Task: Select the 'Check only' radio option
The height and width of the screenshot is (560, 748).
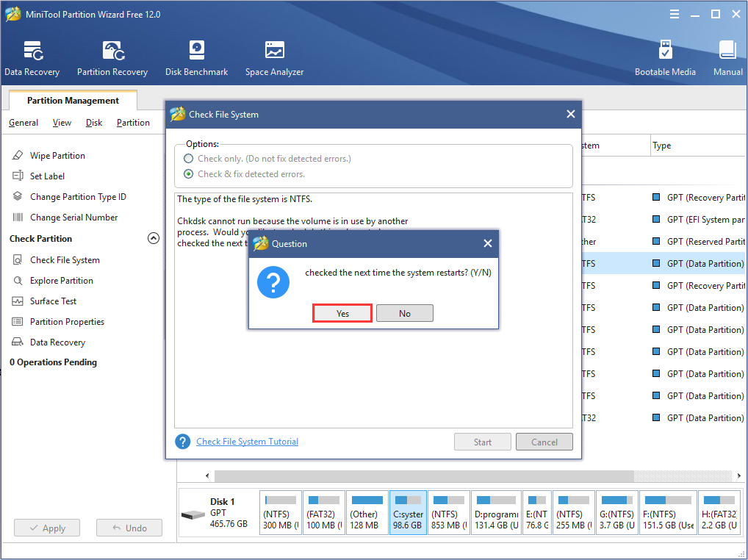Action: [x=189, y=159]
